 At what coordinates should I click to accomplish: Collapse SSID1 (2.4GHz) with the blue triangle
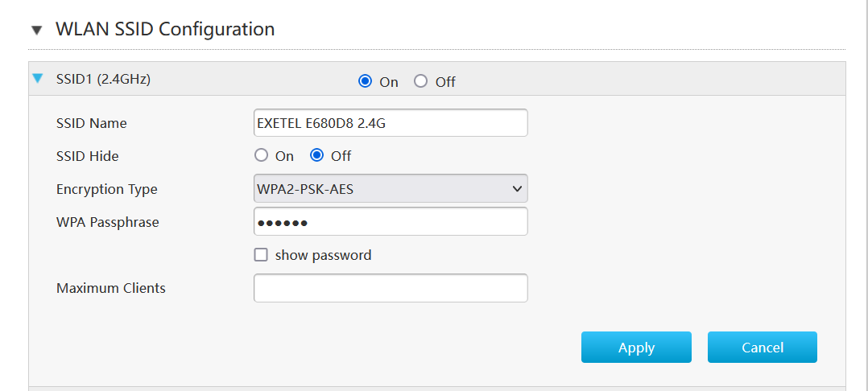[36, 79]
